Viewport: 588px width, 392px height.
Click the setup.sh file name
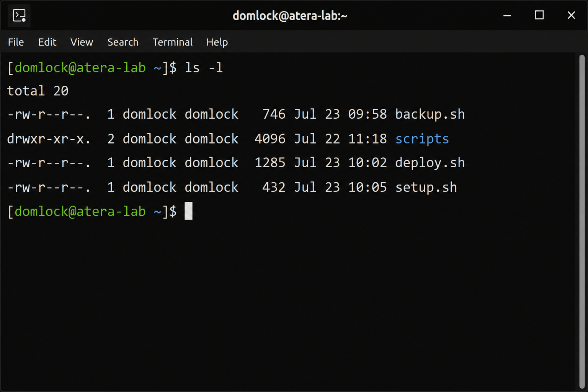tap(426, 187)
